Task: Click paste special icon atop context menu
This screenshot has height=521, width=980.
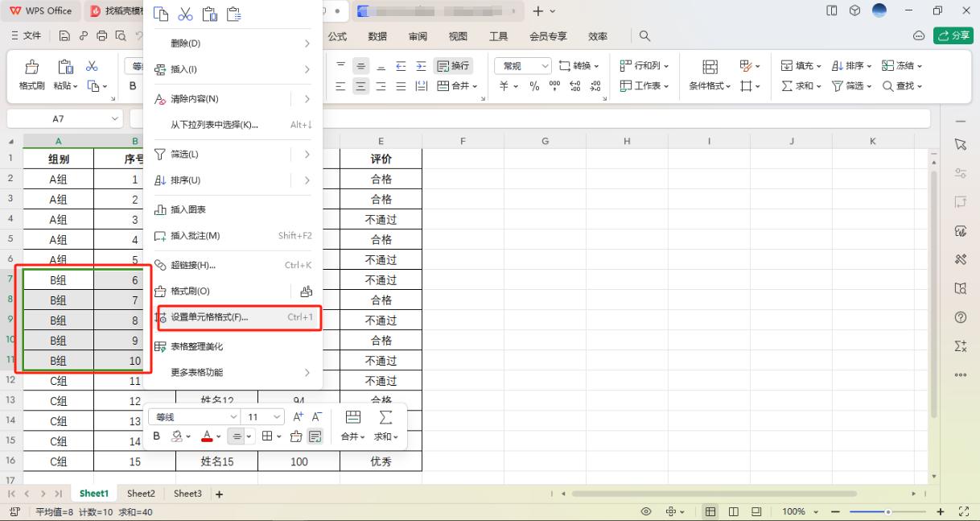Action: (x=234, y=14)
